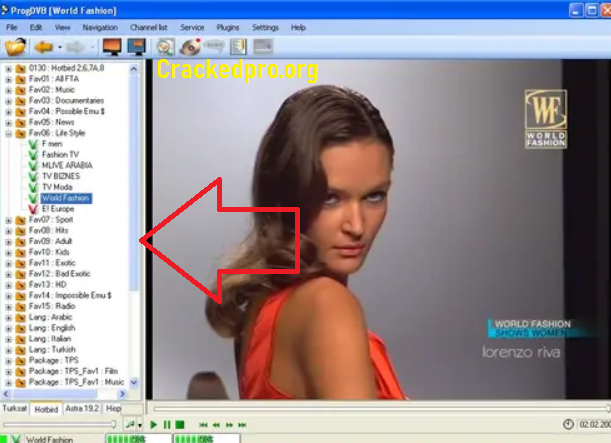Select the MLIVE ARABIA channel
This screenshot has width=611, height=443.
(x=67, y=166)
